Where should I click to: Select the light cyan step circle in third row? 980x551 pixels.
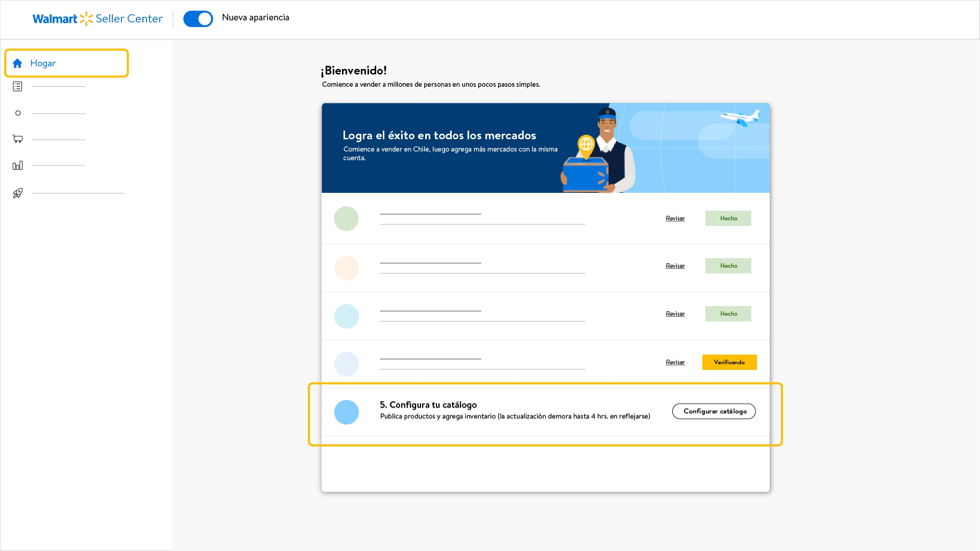pyautogui.click(x=347, y=316)
